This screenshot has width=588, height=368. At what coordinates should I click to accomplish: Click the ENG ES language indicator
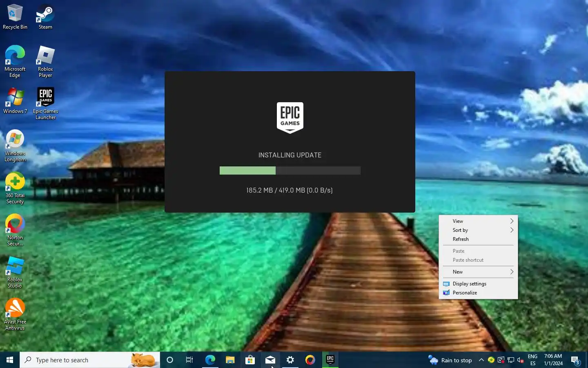(532, 360)
